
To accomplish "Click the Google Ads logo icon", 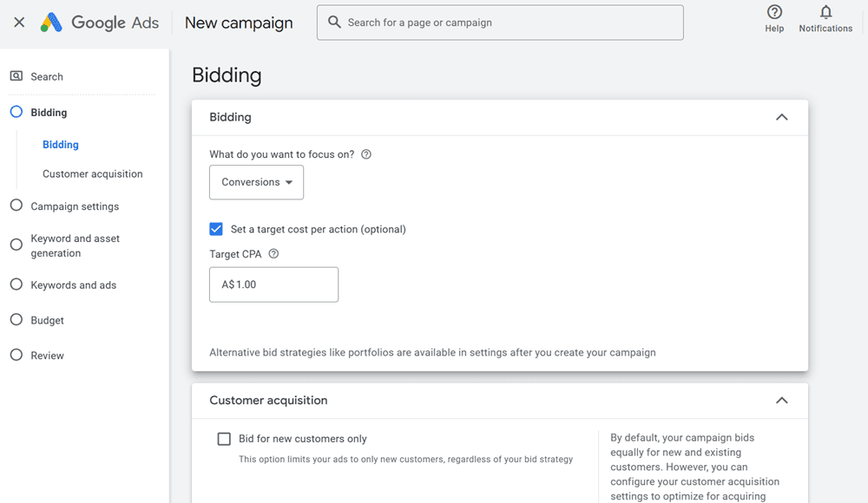I will coord(51,23).
